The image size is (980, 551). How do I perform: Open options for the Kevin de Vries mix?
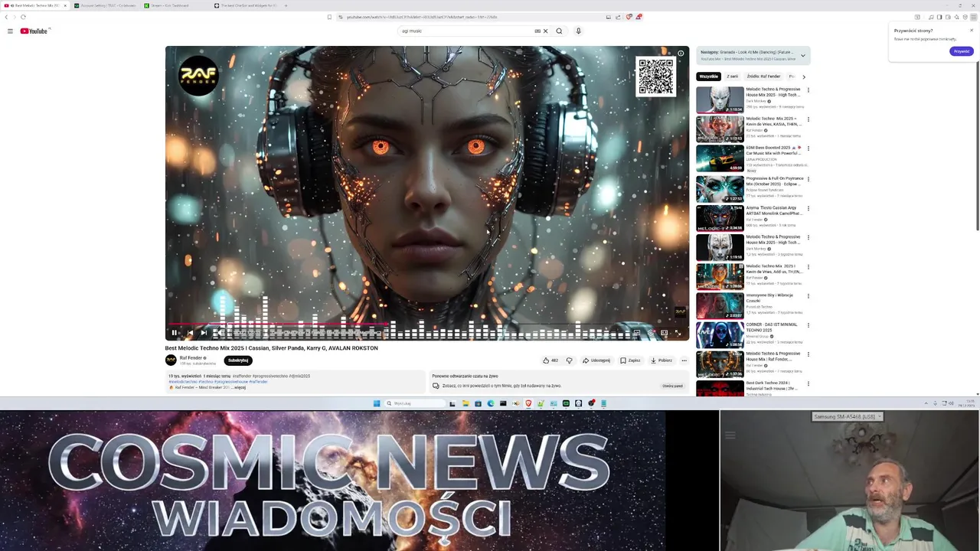point(808,119)
